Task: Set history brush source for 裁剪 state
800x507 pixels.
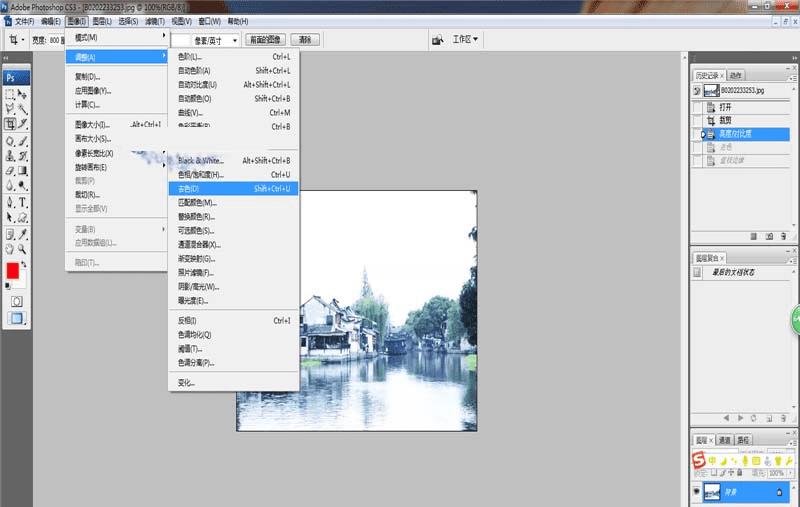Action: 696,121
